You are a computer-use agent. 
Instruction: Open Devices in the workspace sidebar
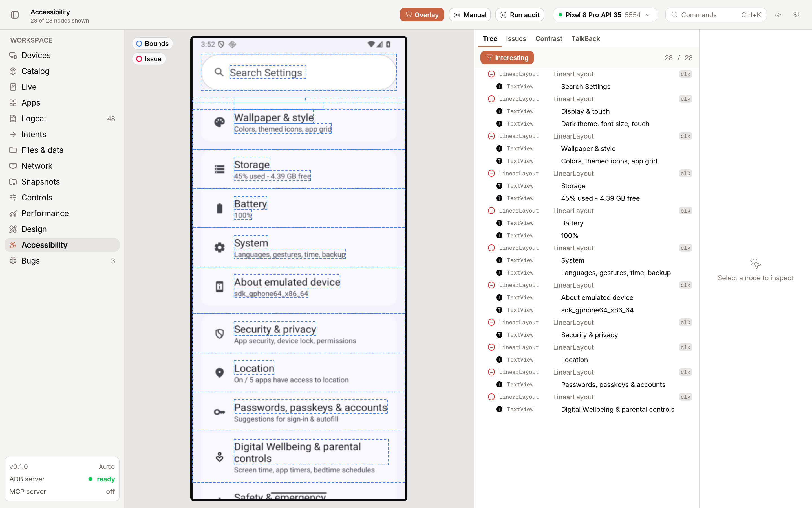click(62, 55)
